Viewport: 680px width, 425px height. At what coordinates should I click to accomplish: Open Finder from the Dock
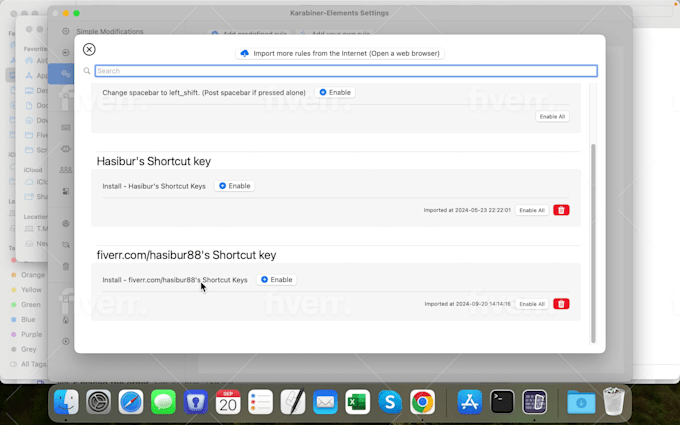pos(66,402)
